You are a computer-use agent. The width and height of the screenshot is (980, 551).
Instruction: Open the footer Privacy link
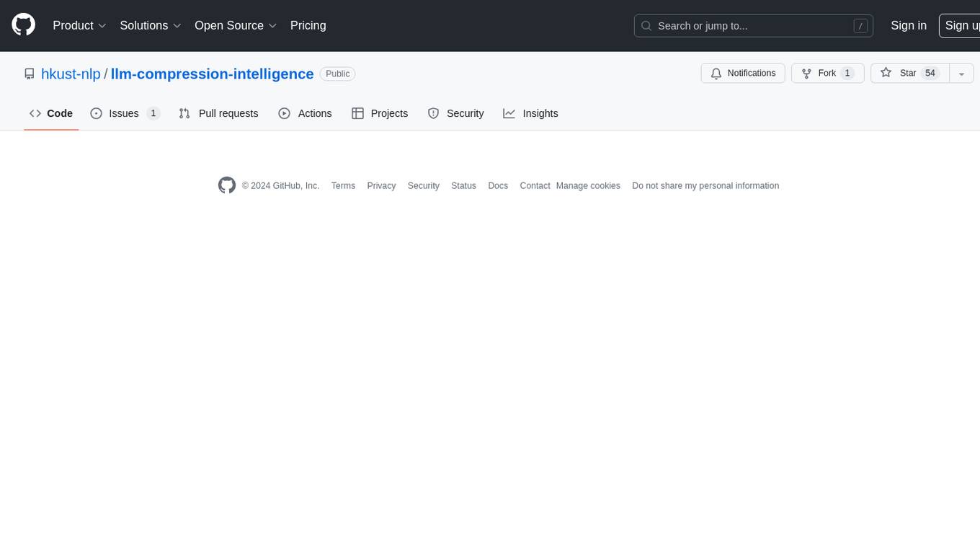(x=381, y=185)
